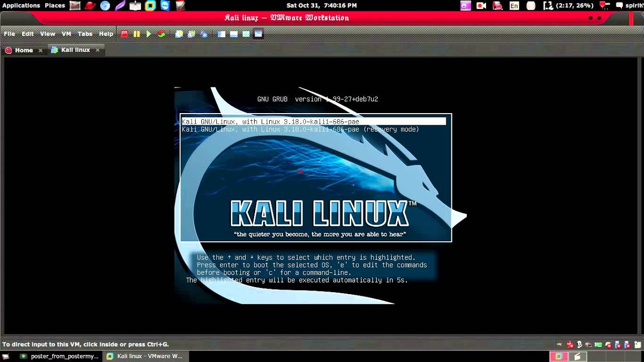Open the En keyboard language indicator
This screenshot has height=362, width=644.
514,6
